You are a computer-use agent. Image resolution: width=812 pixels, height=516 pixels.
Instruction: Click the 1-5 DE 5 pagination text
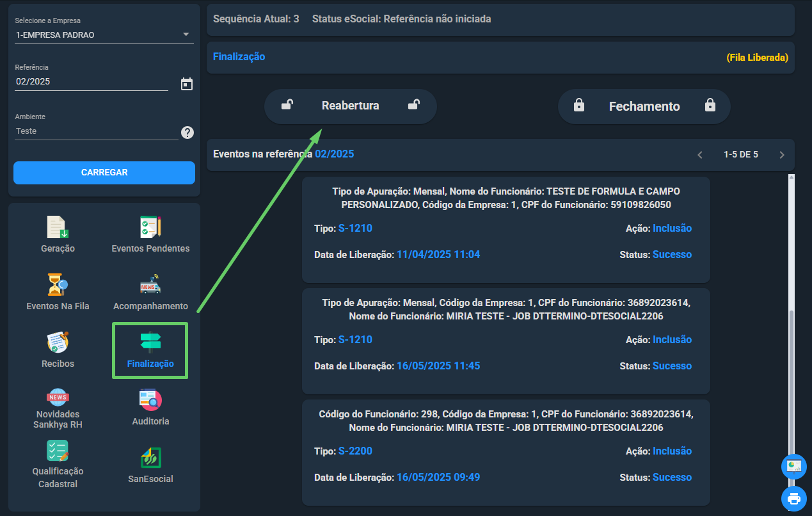(741, 155)
